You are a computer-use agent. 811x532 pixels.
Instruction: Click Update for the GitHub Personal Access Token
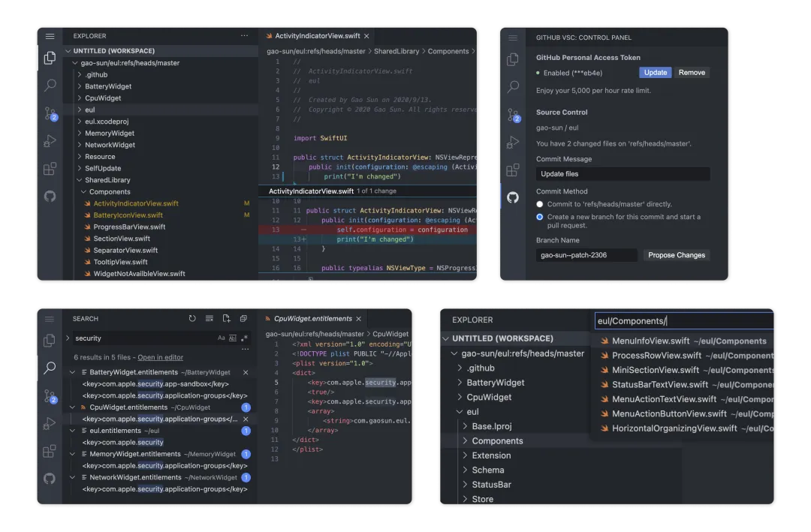656,72
